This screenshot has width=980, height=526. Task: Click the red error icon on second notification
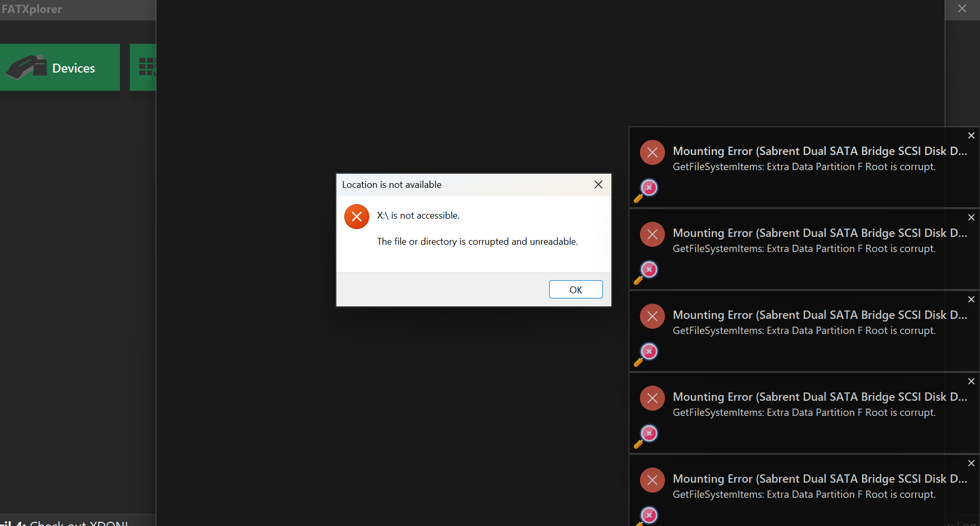click(x=652, y=234)
